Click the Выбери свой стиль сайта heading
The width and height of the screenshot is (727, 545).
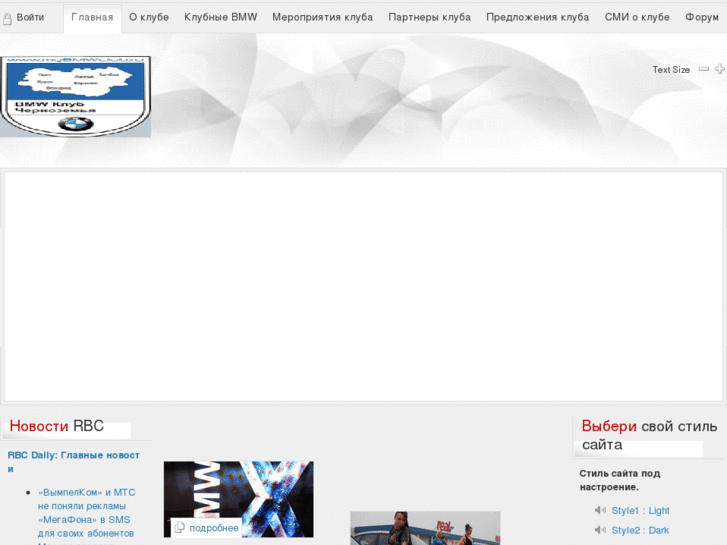pos(649,435)
